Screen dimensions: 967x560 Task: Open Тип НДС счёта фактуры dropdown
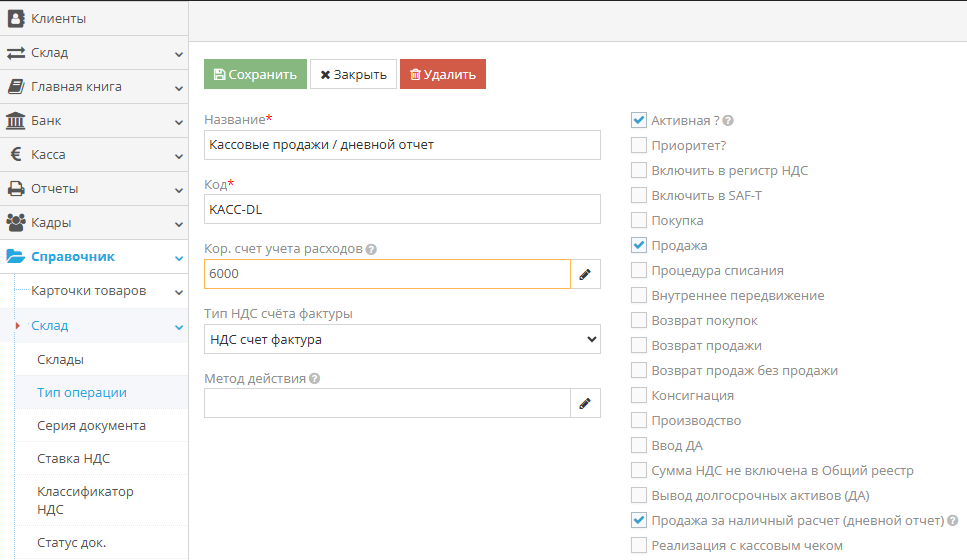[402, 339]
